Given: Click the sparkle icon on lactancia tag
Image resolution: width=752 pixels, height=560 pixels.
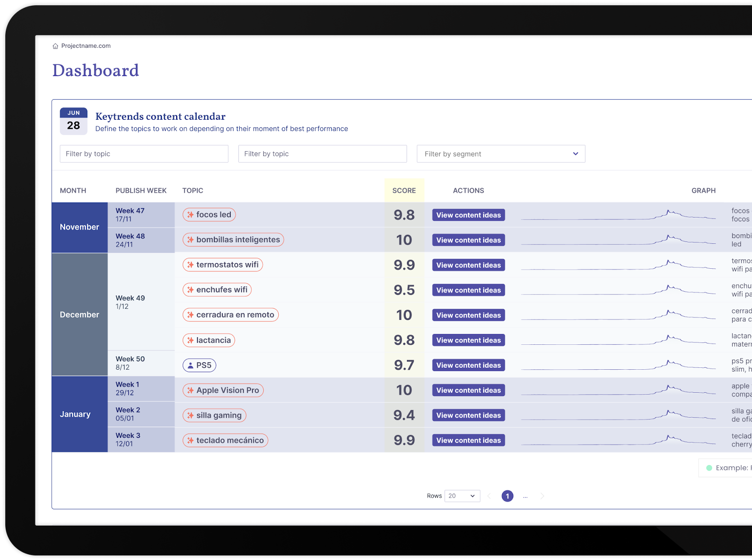Looking at the screenshot, I should pyautogui.click(x=190, y=340).
